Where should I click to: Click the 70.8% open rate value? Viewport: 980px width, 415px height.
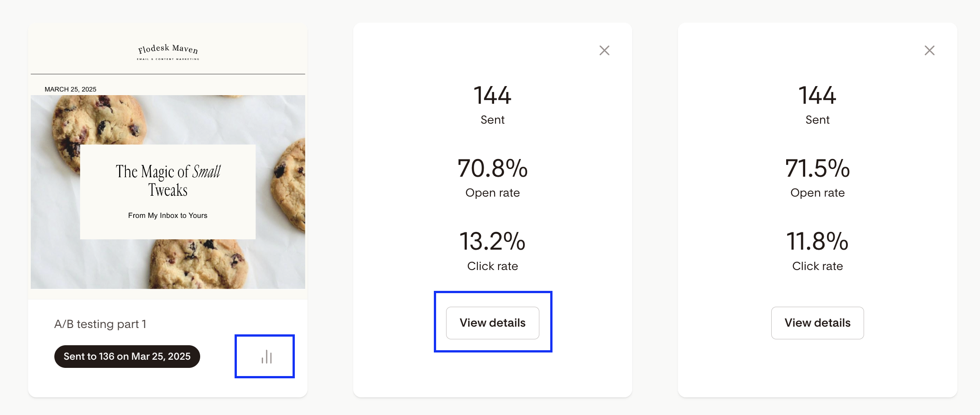pyautogui.click(x=492, y=168)
